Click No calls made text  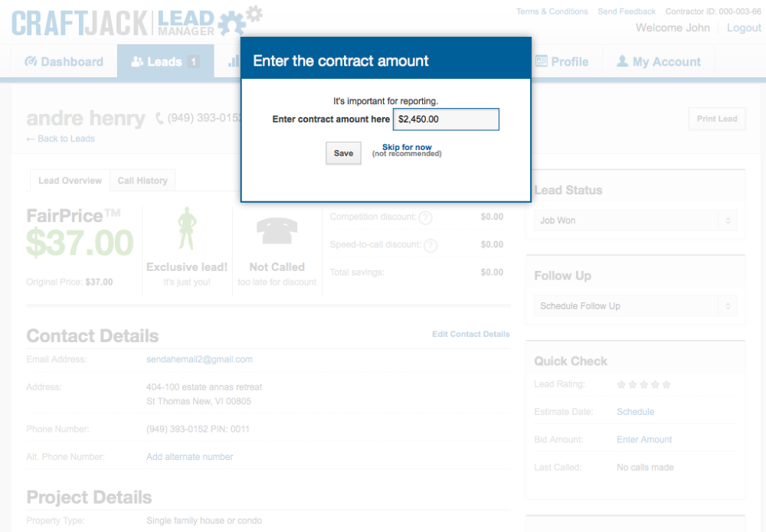[645, 467]
